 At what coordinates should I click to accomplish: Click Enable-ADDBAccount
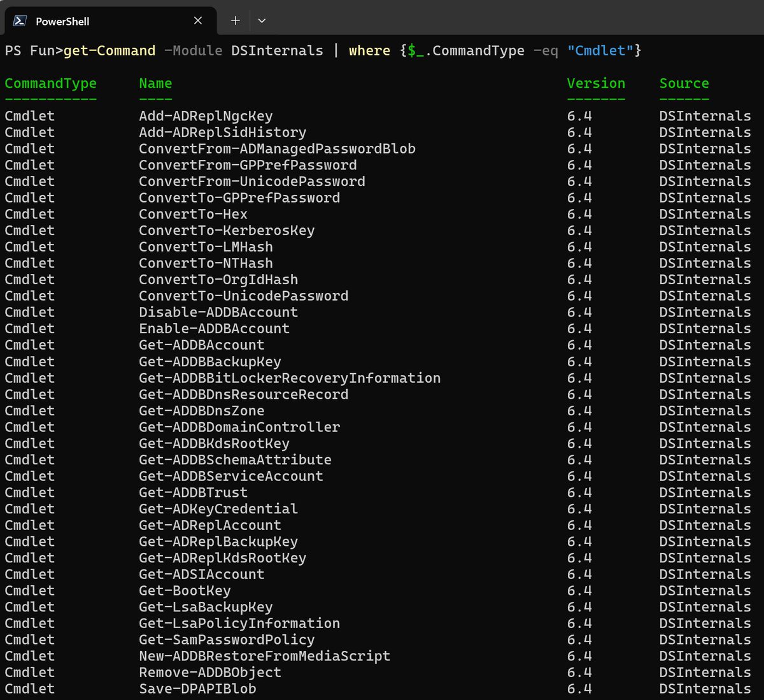(x=214, y=329)
